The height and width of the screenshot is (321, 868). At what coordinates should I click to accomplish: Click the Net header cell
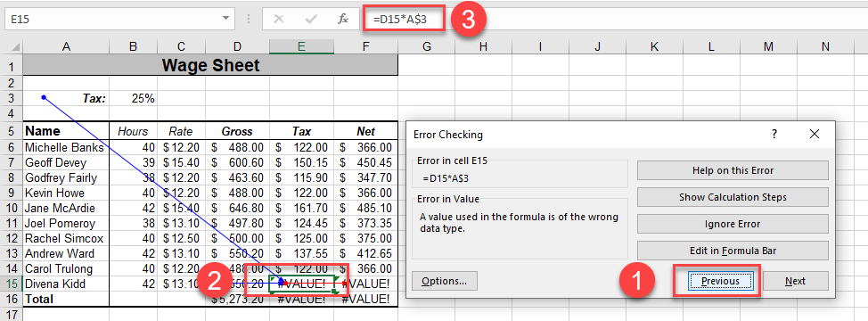click(x=366, y=131)
